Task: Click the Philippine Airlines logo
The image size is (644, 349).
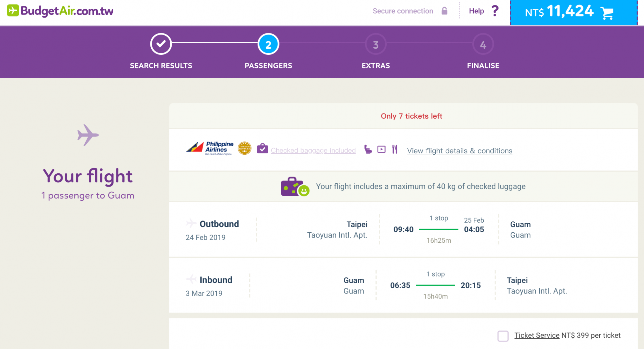Action: point(210,148)
